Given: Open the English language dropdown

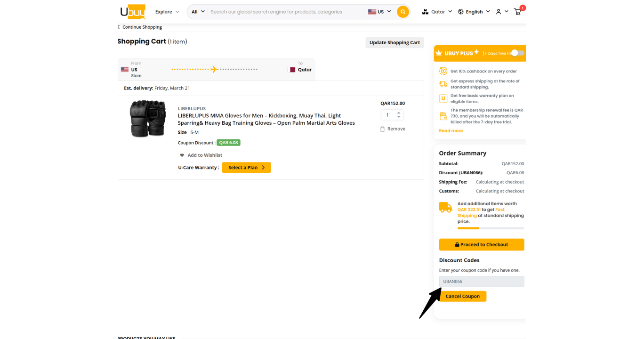Looking at the screenshot, I should [x=474, y=12].
